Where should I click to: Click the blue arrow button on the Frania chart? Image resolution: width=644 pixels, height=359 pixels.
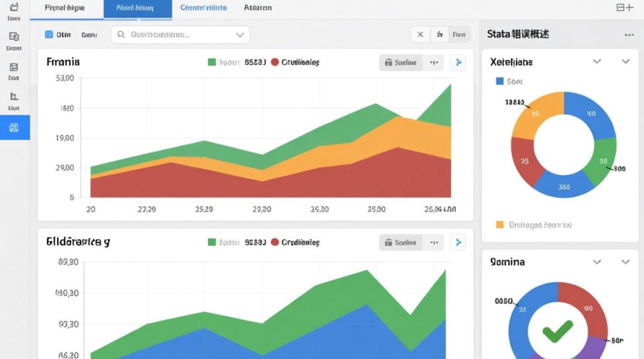[x=458, y=62]
